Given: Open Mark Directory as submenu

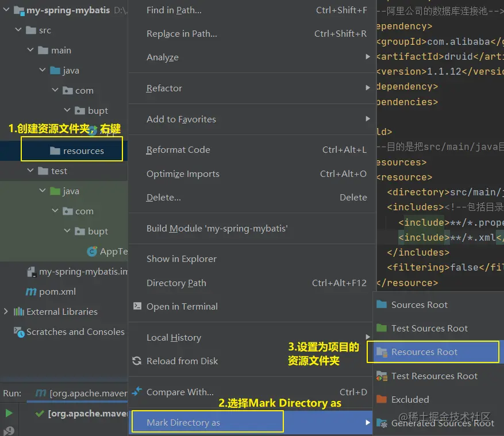Looking at the screenshot, I should coord(252,423).
